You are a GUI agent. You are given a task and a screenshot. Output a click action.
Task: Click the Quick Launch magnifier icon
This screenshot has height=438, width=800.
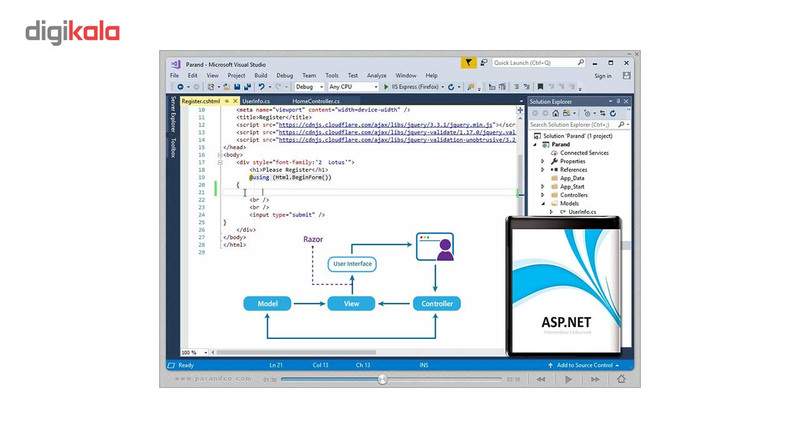pos(581,62)
